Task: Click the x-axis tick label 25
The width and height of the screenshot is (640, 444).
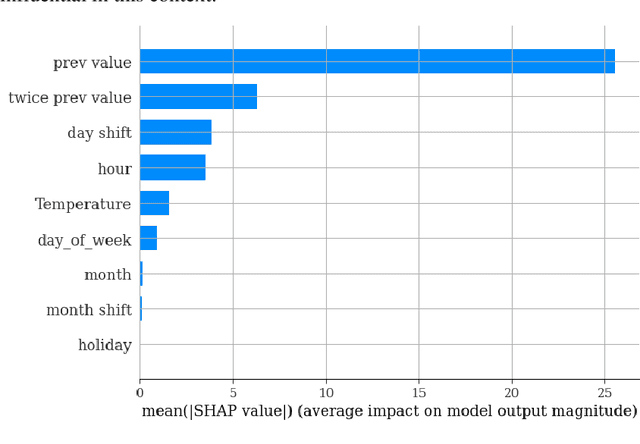Action: click(605, 392)
